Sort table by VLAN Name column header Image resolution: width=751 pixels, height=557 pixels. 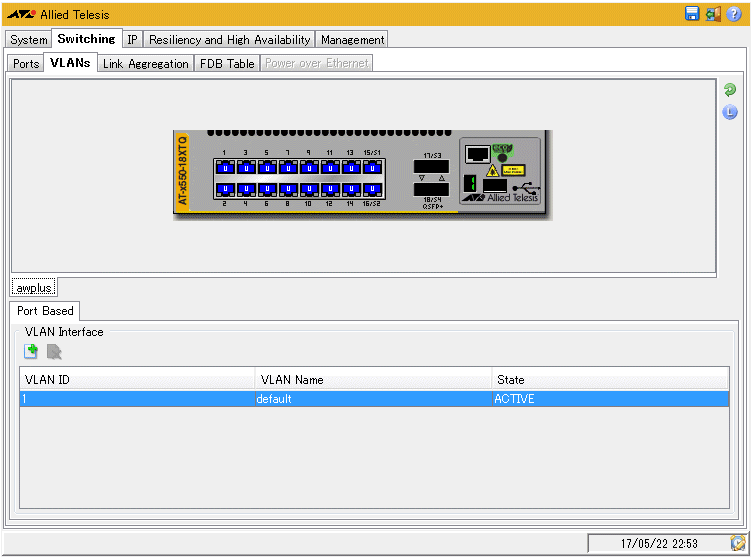372,379
